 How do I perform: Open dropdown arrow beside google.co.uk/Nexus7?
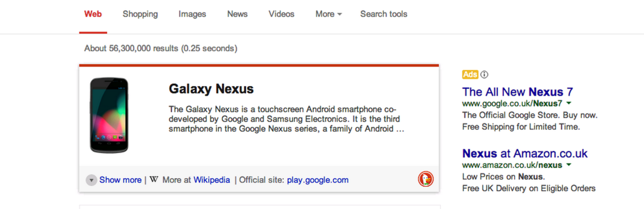(x=569, y=103)
